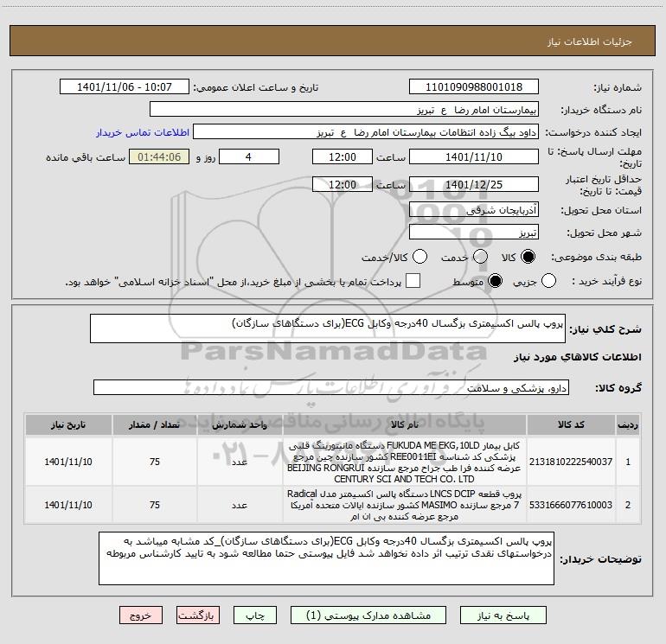The width and height of the screenshot is (666, 644).
Task: Click the واحد شمارش column header
Action: point(240,424)
